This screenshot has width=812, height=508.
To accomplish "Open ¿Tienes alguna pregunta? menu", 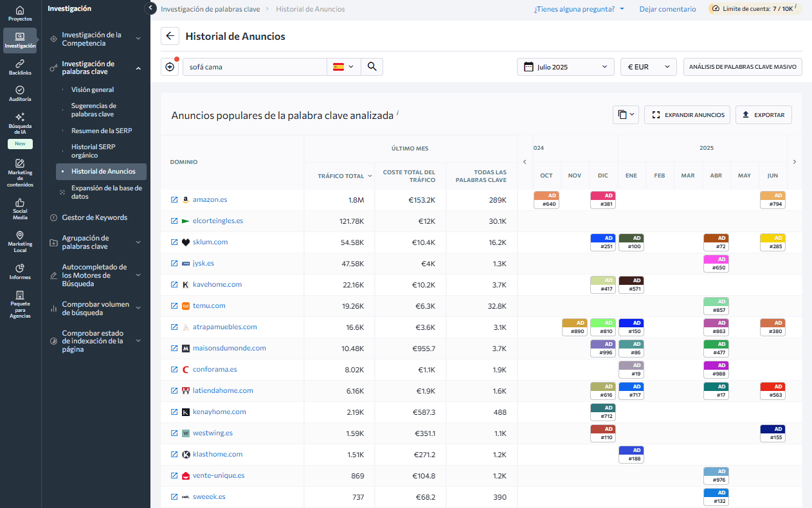I will tap(579, 9).
